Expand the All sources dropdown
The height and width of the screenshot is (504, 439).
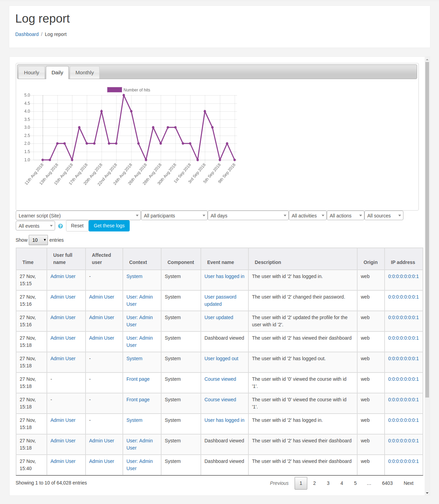coord(384,215)
